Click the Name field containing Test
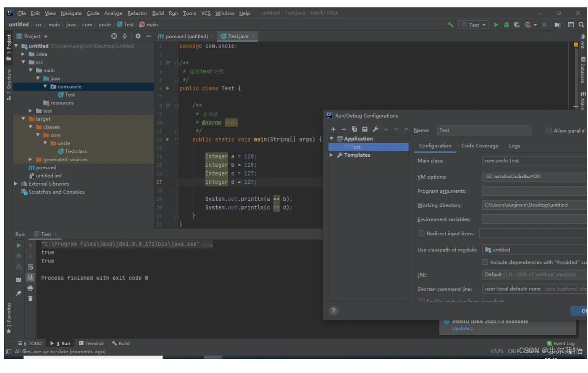Image resolution: width=588 pixels, height=373 pixels. pyautogui.click(x=484, y=131)
